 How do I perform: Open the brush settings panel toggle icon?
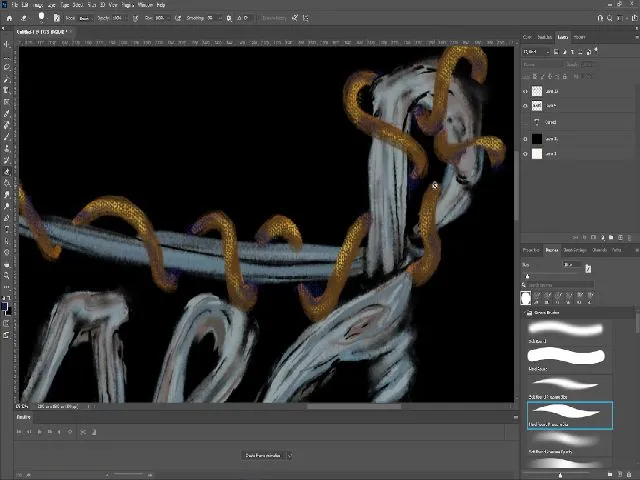coord(57,18)
